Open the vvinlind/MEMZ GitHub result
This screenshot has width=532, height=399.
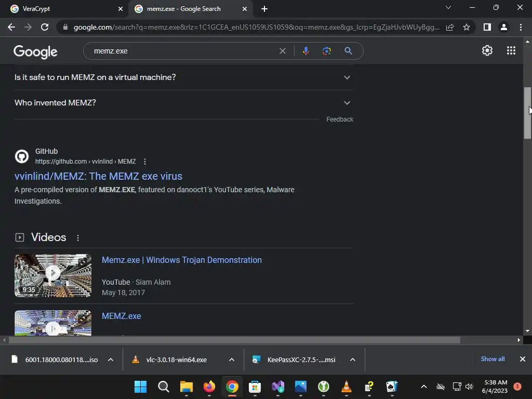98,176
